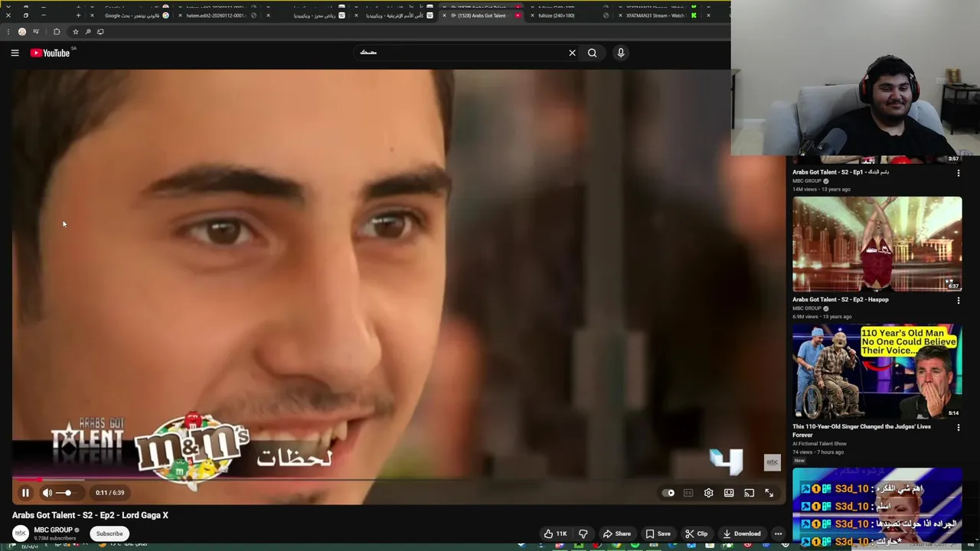This screenshot has height=551, width=980.
Task: Mute the video with the speaker icon
Action: click(x=47, y=493)
